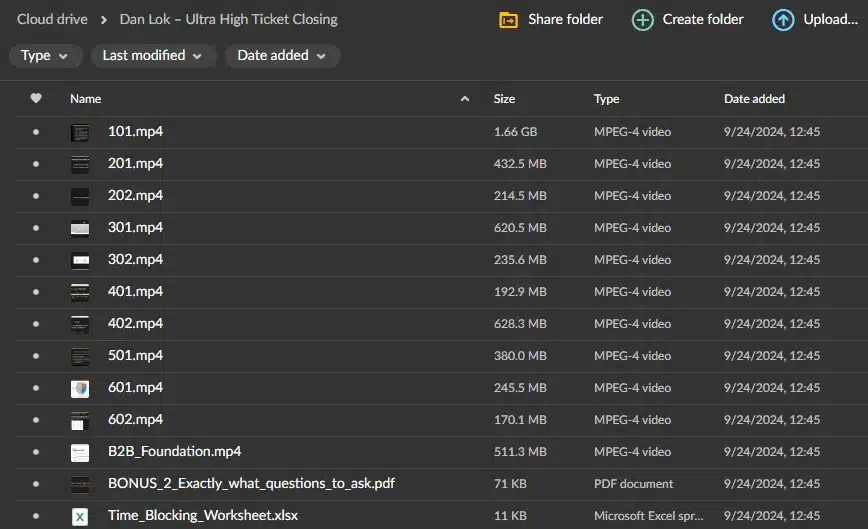Toggle favorite dot for 401.mp4
868x529 pixels.
(x=36, y=292)
